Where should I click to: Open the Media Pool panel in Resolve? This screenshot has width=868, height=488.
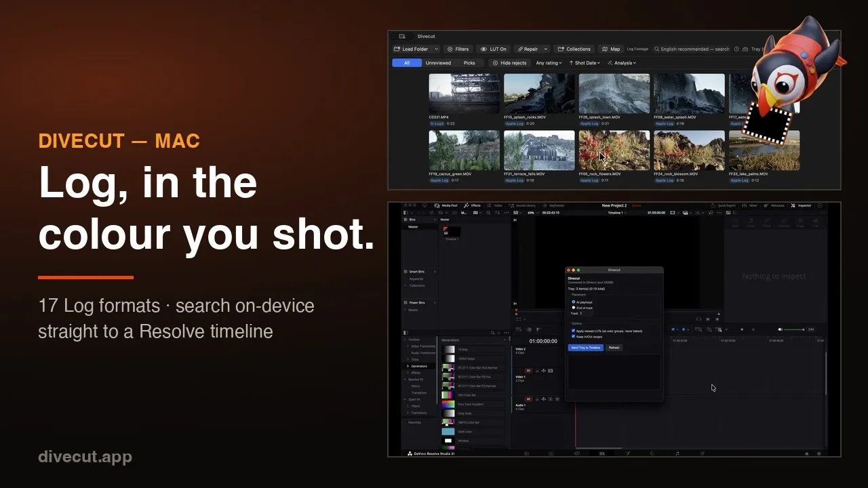(446, 205)
